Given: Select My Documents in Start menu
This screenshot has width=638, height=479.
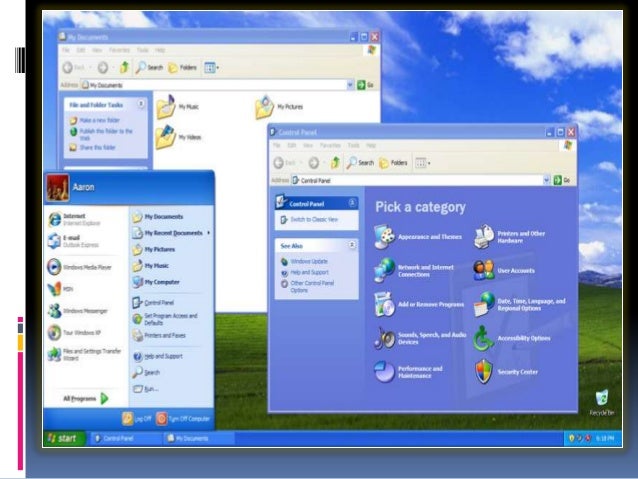Looking at the screenshot, I should 158,217.
